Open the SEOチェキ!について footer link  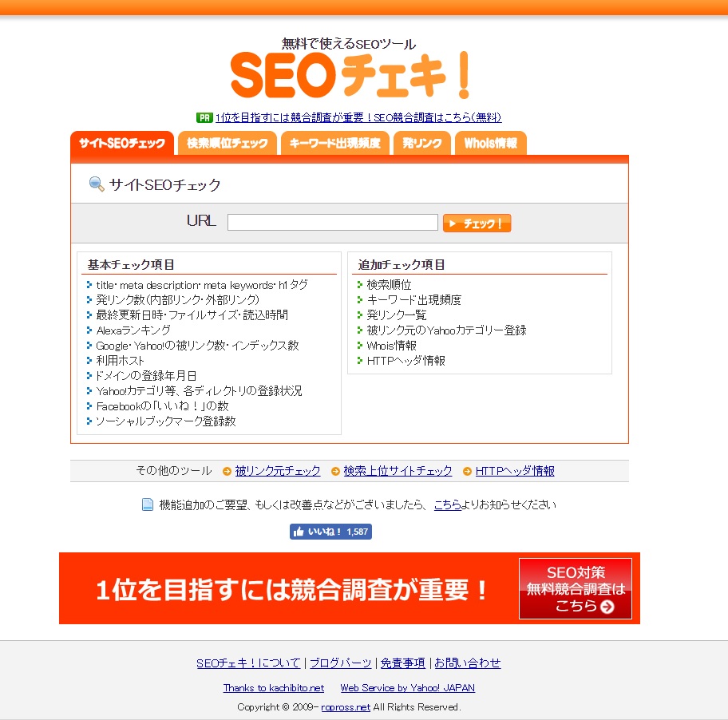[248, 663]
